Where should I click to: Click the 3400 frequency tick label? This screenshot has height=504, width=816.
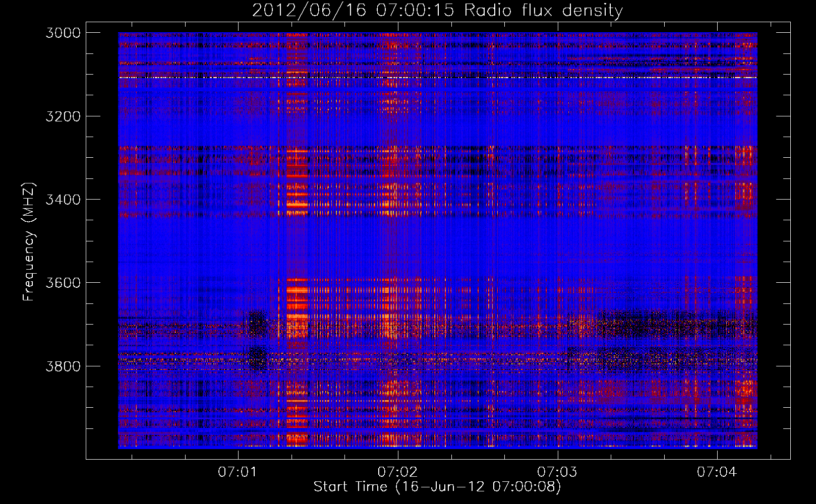pyautogui.click(x=63, y=200)
